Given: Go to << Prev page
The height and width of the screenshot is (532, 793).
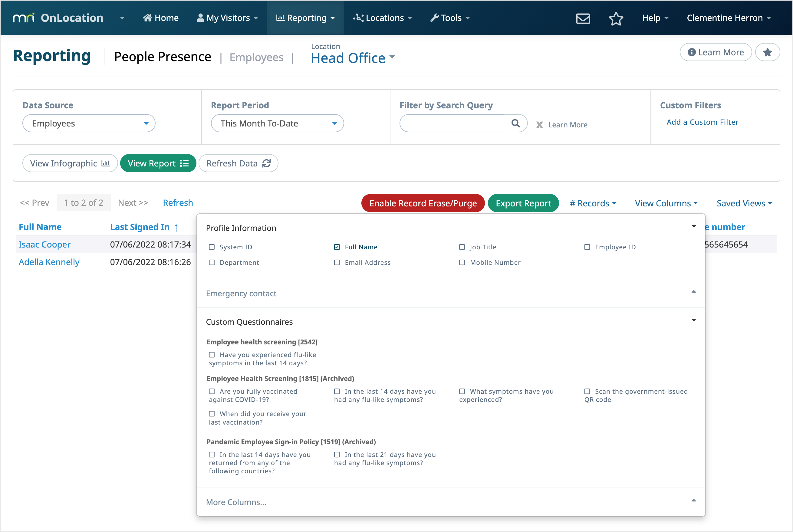Looking at the screenshot, I should pos(35,203).
